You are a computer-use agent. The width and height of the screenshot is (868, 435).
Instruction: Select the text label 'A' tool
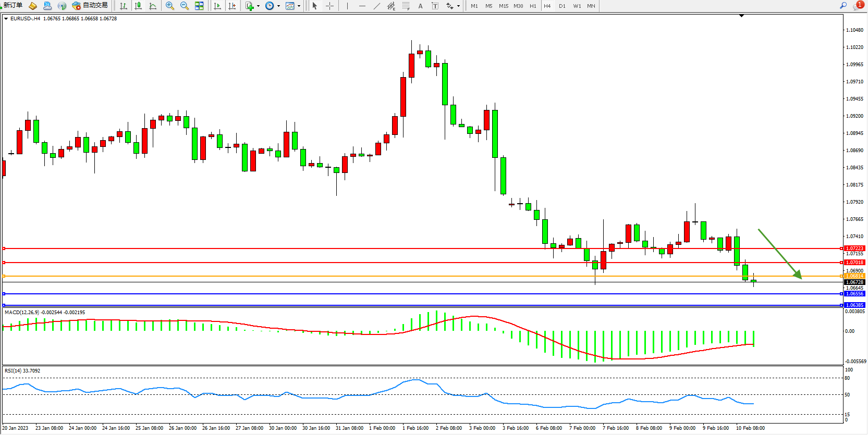(420, 6)
